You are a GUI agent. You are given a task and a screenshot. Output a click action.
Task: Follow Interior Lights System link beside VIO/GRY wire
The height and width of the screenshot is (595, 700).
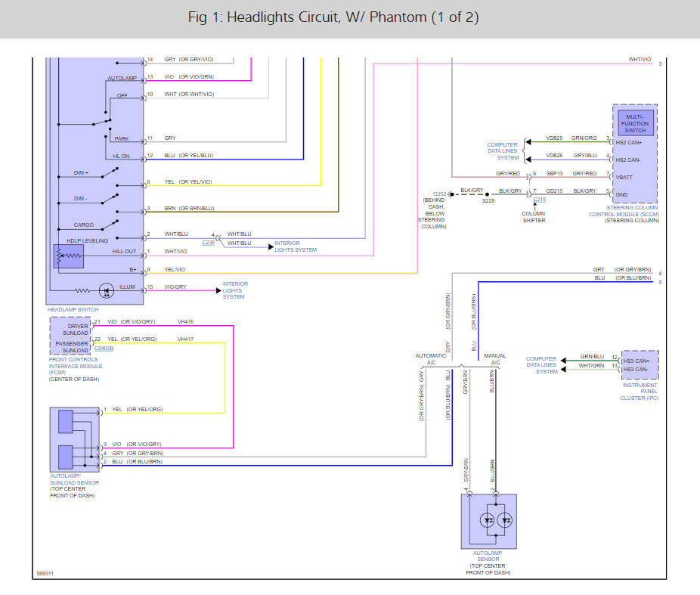click(235, 290)
